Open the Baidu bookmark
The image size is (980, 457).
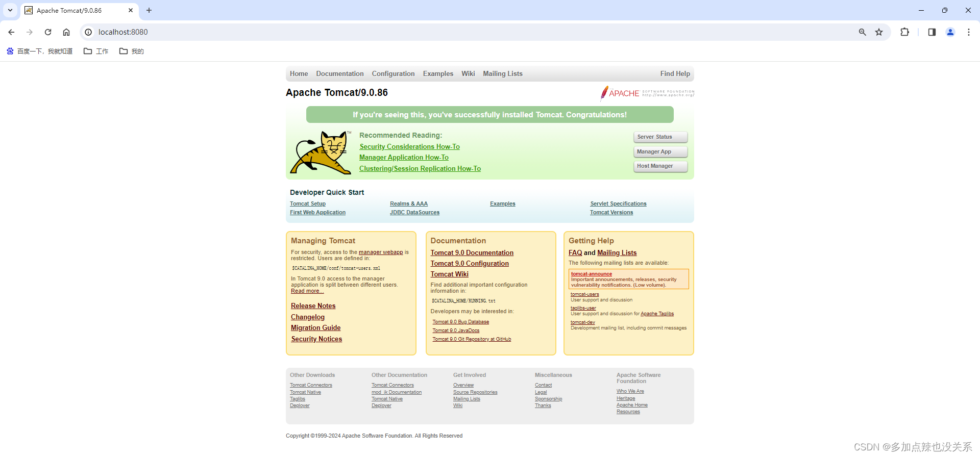click(39, 51)
